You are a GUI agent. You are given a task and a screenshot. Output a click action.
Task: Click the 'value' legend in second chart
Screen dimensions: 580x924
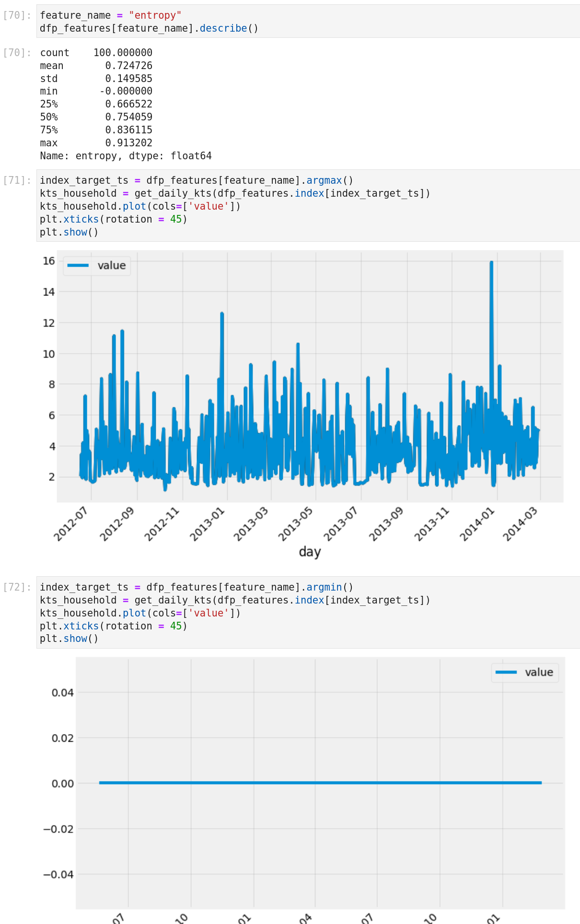click(x=539, y=673)
